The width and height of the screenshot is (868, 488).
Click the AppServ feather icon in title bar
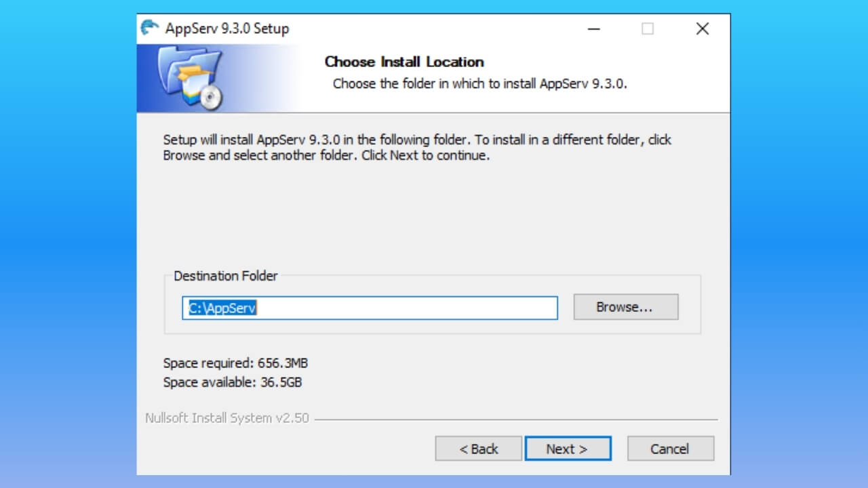(149, 28)
